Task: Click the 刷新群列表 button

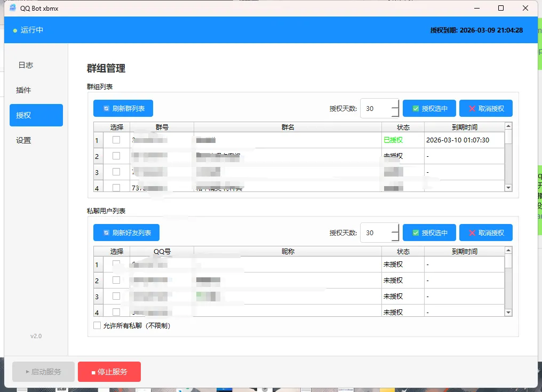Action: [123, 108]
